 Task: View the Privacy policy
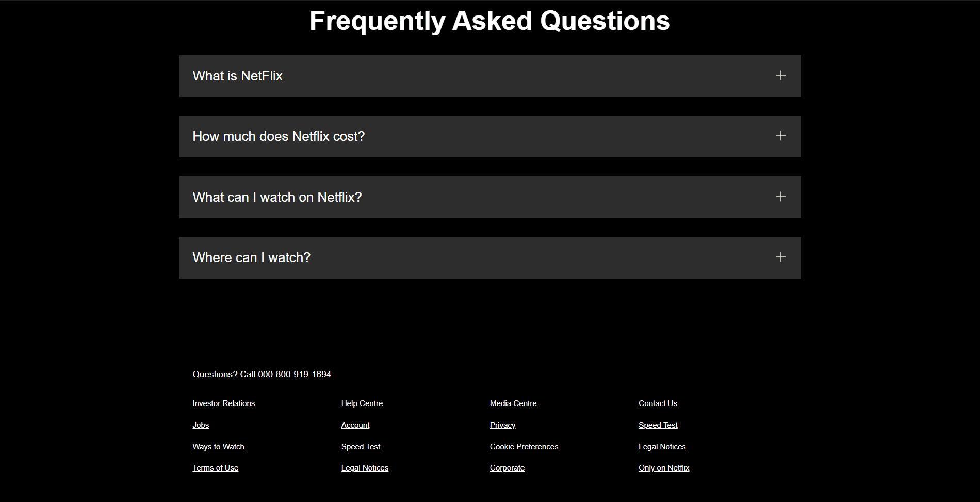(x=502, y=425)
